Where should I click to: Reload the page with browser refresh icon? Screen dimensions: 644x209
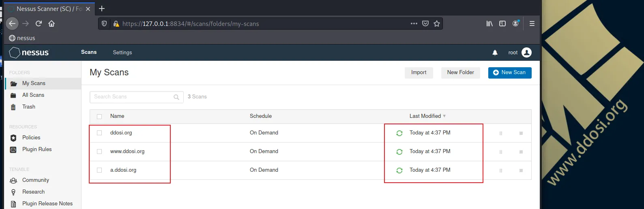point(39,23)
